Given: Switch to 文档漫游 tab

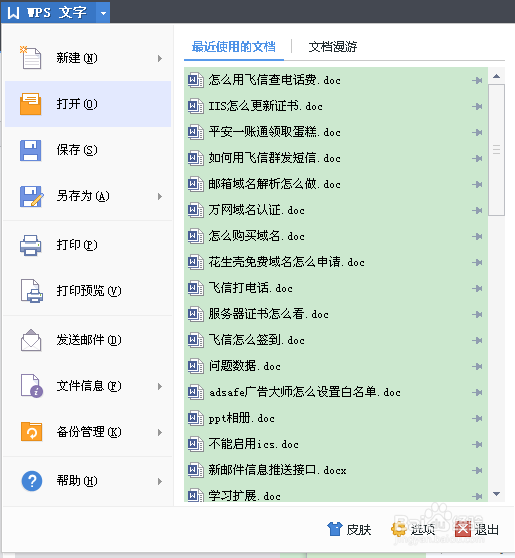Looking at the screenshot, I should point(332,47).
